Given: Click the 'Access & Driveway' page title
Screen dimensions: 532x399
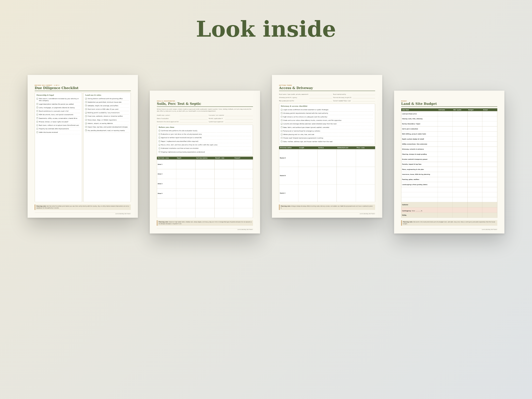Looking at the screenshot, I should pos(296,88).
